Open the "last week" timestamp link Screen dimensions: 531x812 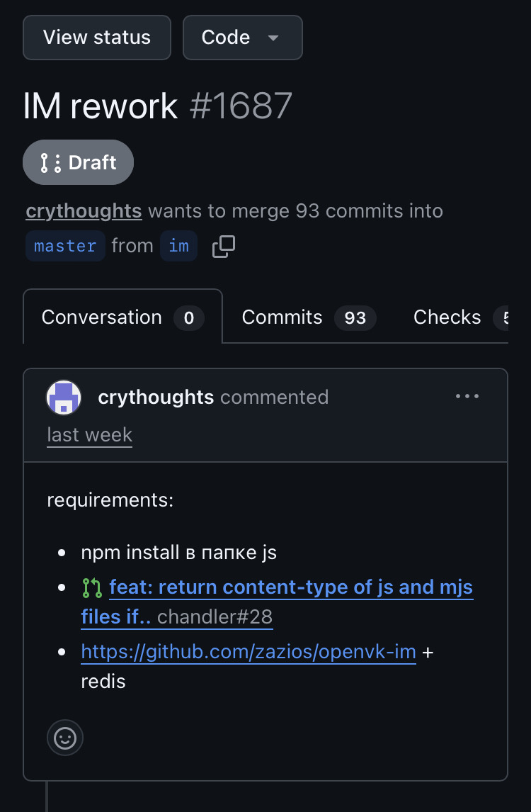[89, 435]
